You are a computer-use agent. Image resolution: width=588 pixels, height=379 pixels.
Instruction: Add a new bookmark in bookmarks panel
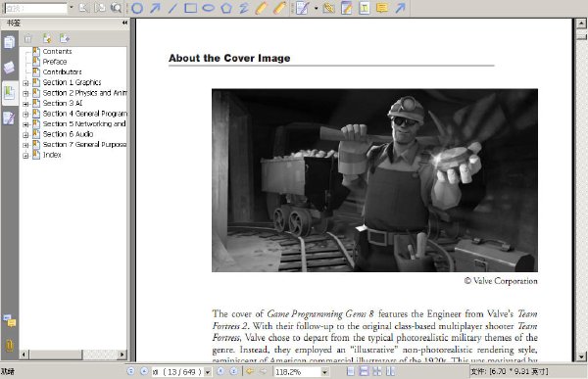pos(47,38)
